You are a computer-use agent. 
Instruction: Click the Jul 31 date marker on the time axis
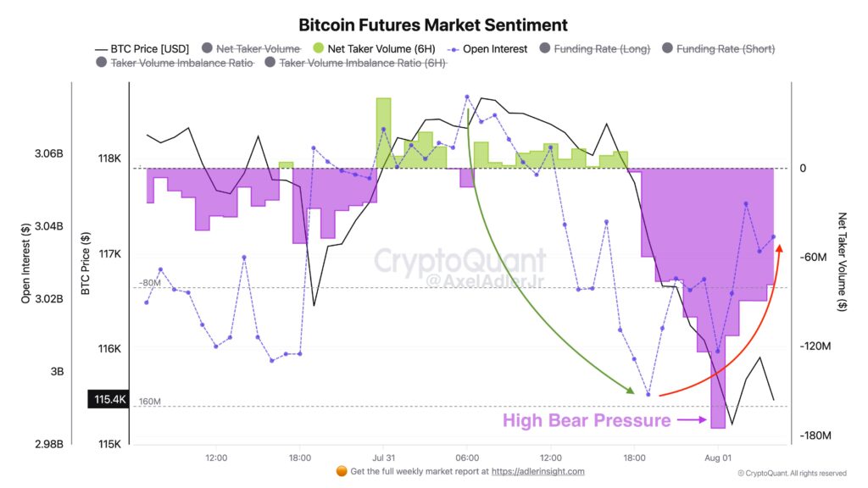[384, 457]
